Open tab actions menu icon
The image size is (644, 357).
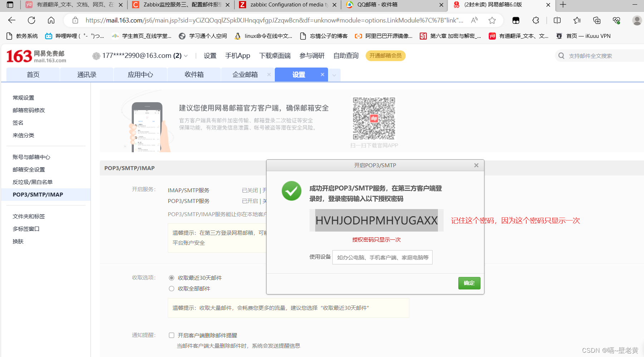click(10, 5)
